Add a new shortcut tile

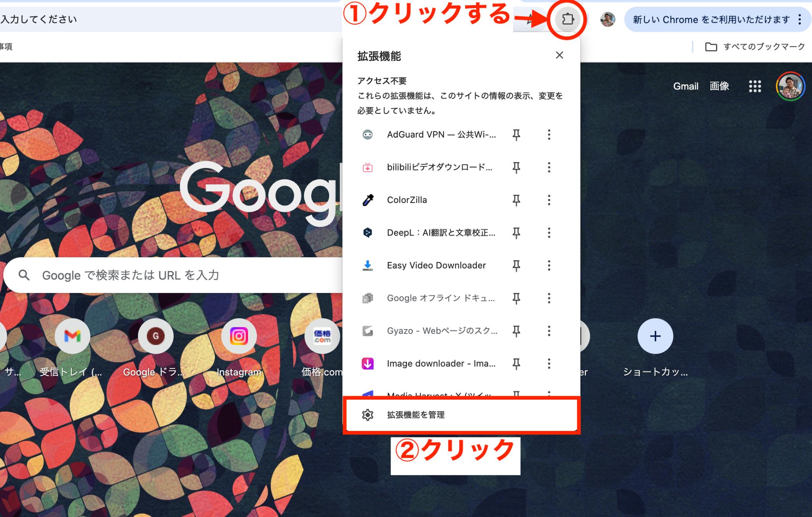click(655, 336)
